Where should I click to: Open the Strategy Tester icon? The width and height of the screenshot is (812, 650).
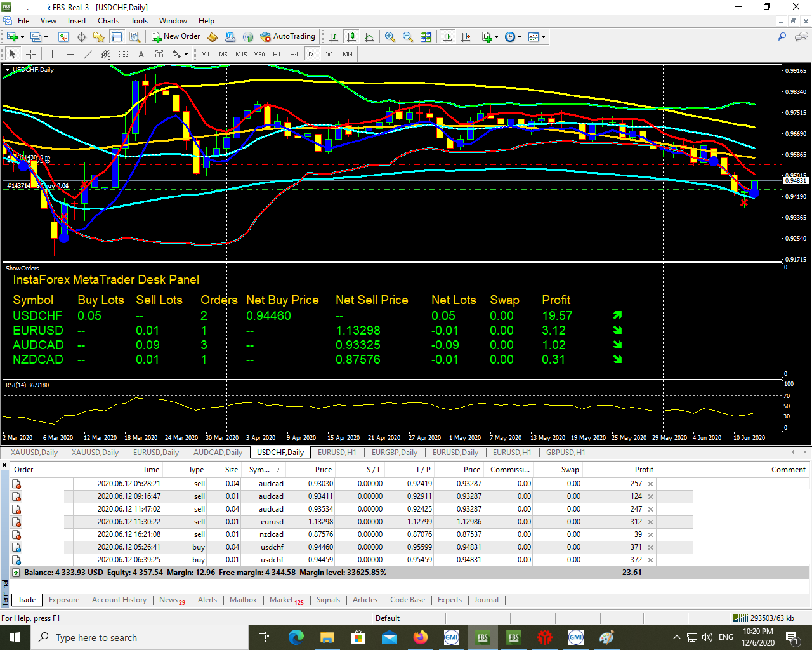[134, 37]
